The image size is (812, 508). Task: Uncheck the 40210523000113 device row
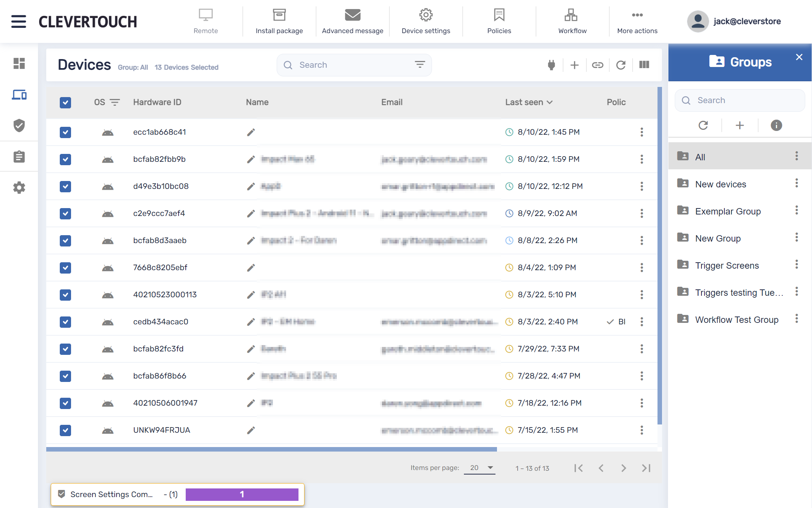point(65,295)
